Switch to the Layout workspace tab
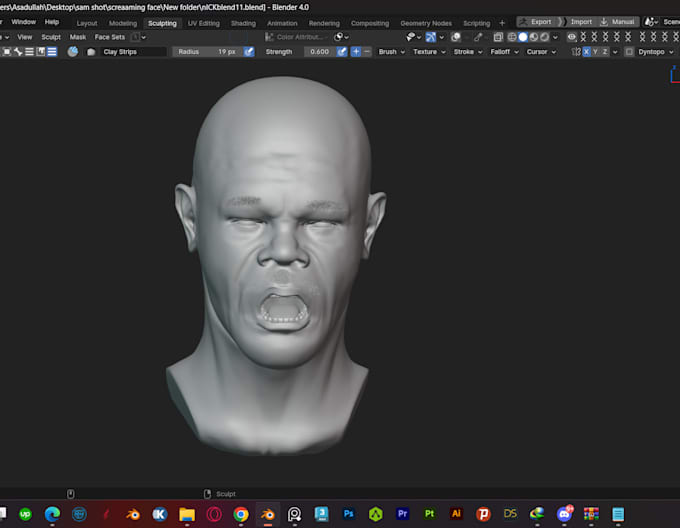This screenshot has width=680, height=528. (x=87, y=23)
